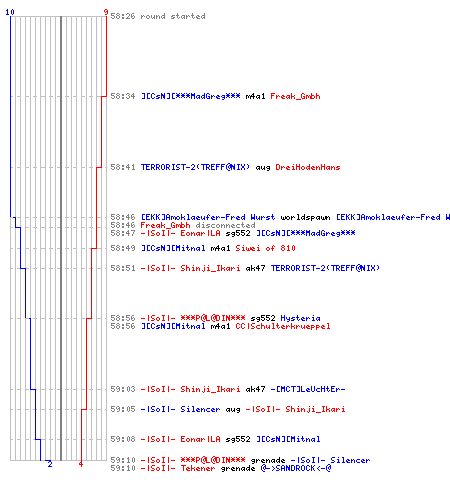
Task: Click ]CCsN][***MadGreg*** killer name at 58:34
Action: point(191,96)
